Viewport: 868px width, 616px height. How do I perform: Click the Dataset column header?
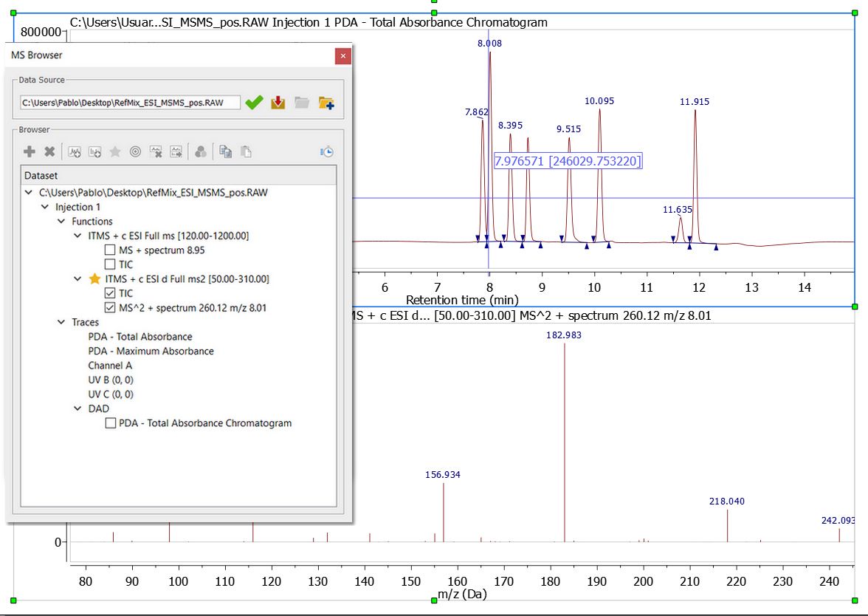(x=179, y=175)
